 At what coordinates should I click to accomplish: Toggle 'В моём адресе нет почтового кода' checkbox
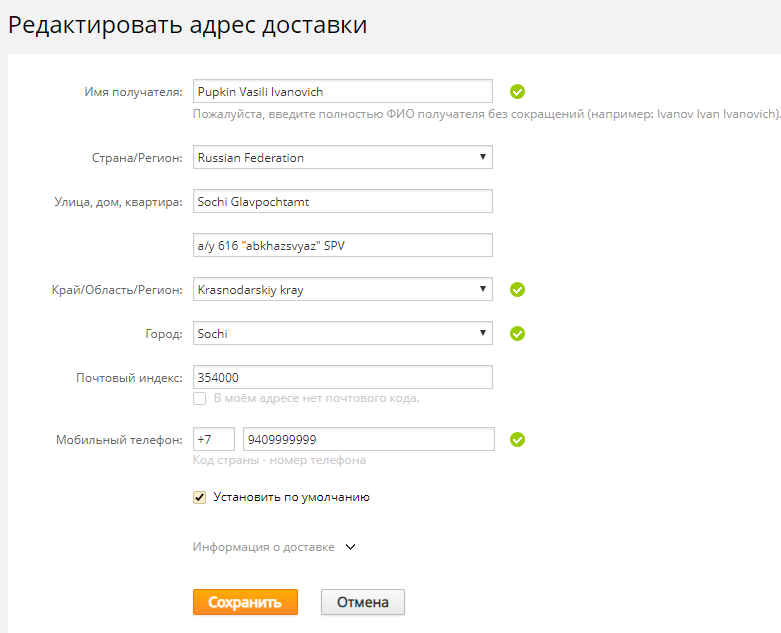[200, 398]
